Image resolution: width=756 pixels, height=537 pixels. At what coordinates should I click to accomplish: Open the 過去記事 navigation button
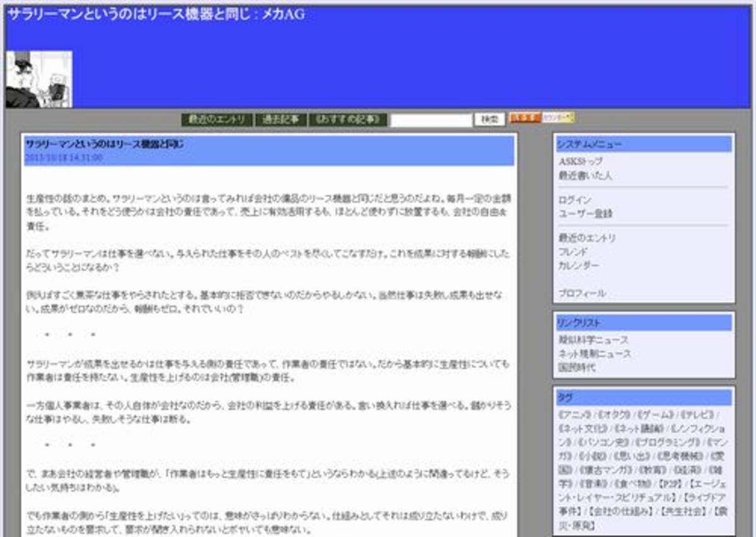[281, 120]
